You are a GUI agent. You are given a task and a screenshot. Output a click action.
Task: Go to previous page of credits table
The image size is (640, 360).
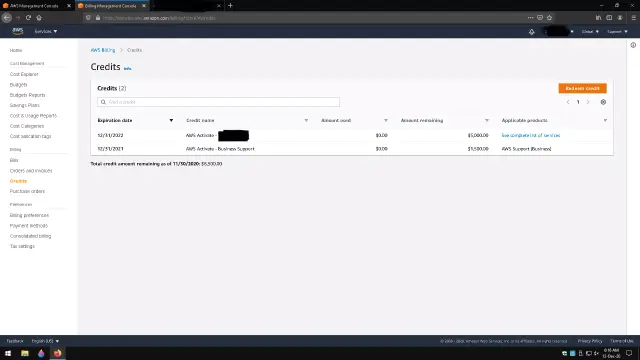pyautogui.click(x=568, y=102)
